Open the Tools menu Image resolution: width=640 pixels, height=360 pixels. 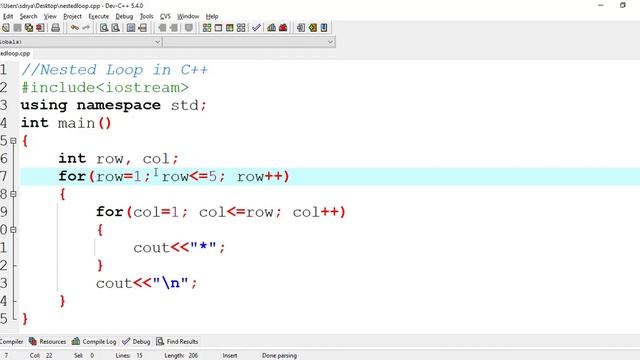147,16
